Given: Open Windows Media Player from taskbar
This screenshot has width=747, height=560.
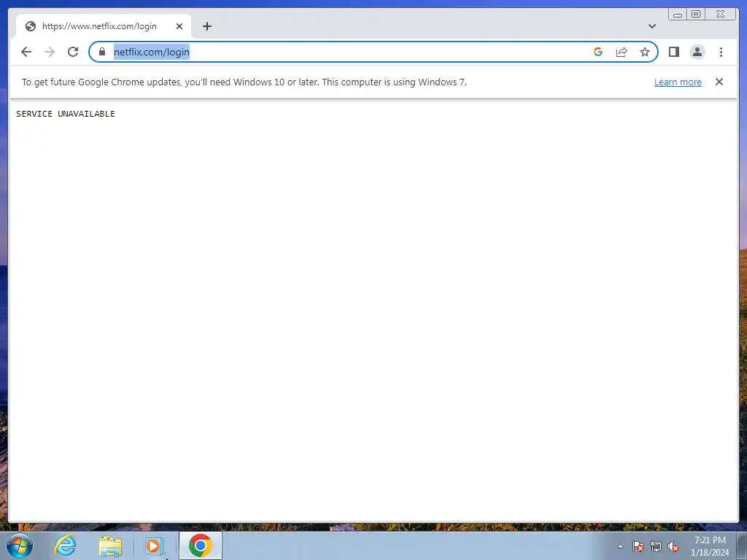Looking at the screenshot, I should pyautogui.click(x=154, y=545).
